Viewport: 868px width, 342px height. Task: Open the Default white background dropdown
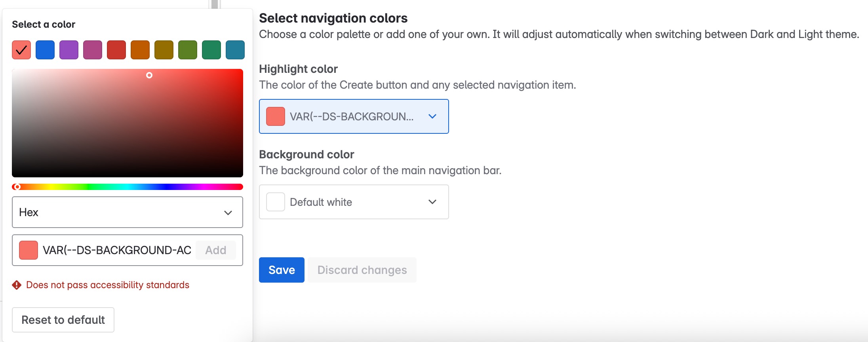tap(354, 202)
